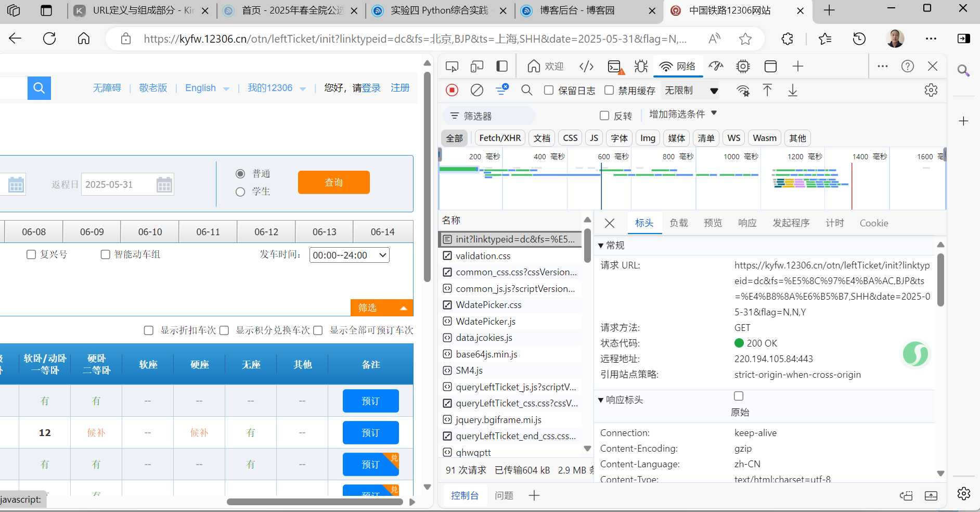Collapse the orange 筛选 panel toggle
The width and height of the screenshot is (980, 512).
[x=382, y=308]
